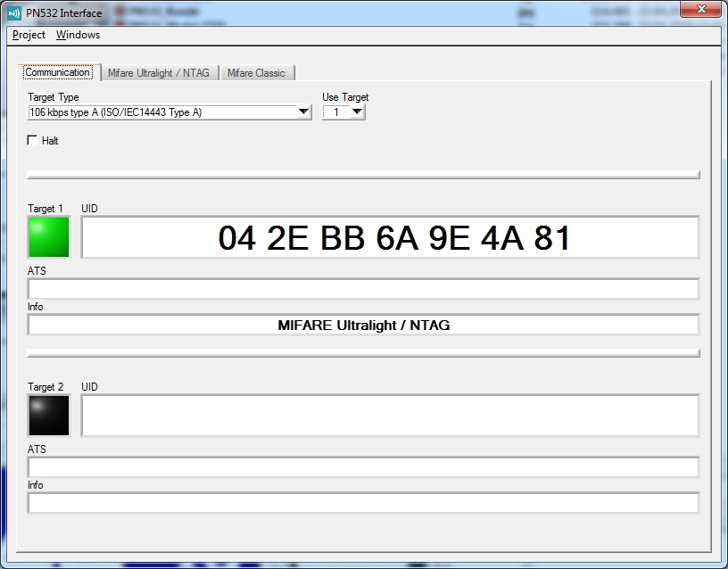Click the 'Use Target' label
Image resolution: width=728 pixels, height=569 pixels.
345,97
